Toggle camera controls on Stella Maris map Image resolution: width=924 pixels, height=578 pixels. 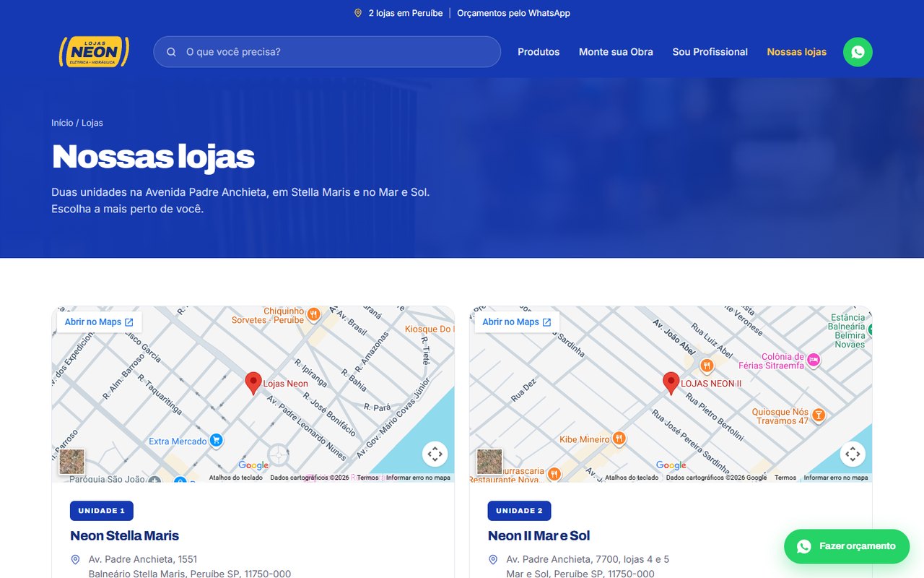click(435, 454)
